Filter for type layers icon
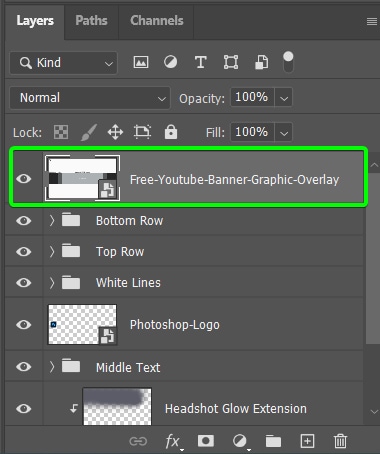380x454 pixels. point(200,62)
